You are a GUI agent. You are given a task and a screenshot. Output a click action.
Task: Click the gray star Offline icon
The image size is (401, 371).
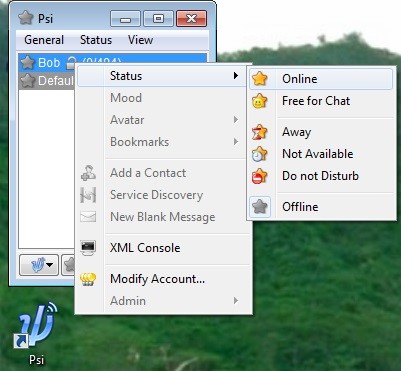(x=260, y=207)
